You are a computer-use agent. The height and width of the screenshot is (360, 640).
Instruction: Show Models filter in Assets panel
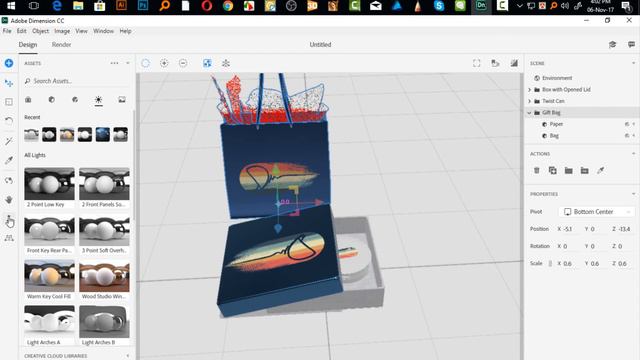point(28,100)
